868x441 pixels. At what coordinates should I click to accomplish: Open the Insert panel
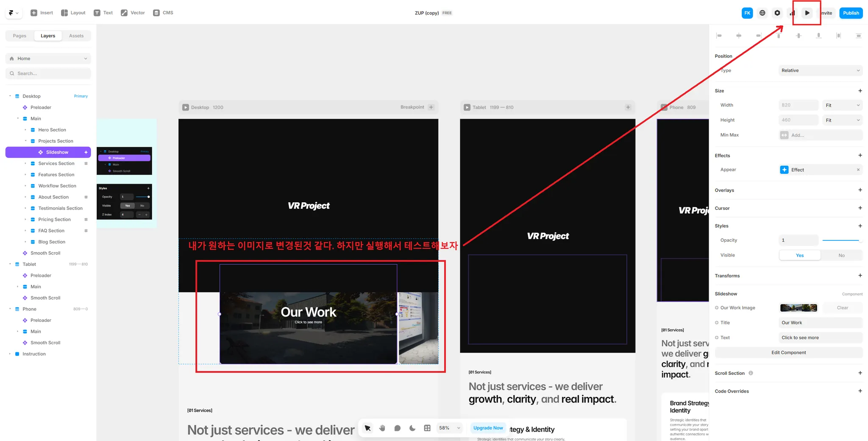click(42, 13)
